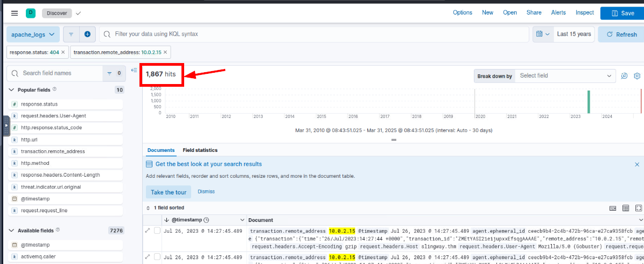This screenshot has height=264, width=644.
Task: Edit the response.status: 404 filter pill
Action: 34,52
